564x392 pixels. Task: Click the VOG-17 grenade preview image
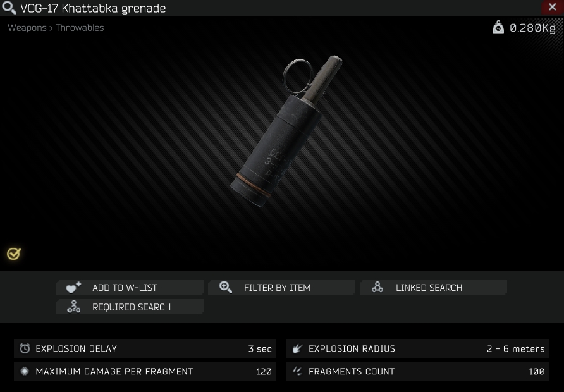coord(286,130)
